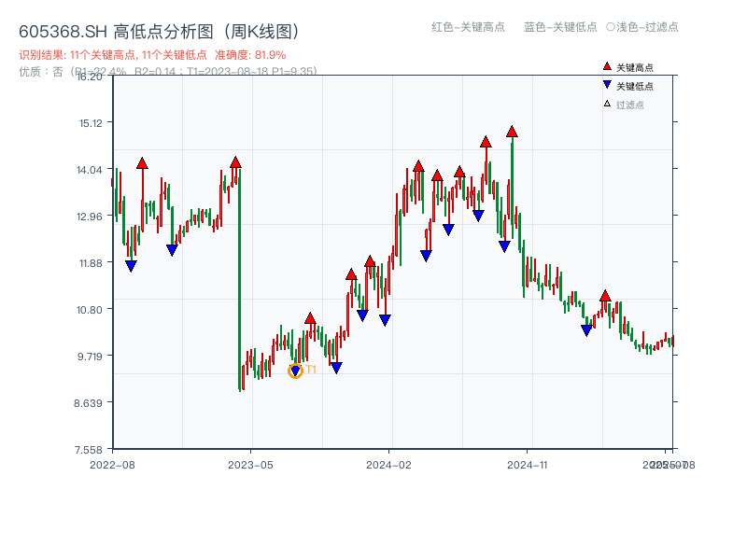This screenshot has width=747, height=560.
Task: Select the red triangle above the 2024-02 peak
Action: click(418, 166)
